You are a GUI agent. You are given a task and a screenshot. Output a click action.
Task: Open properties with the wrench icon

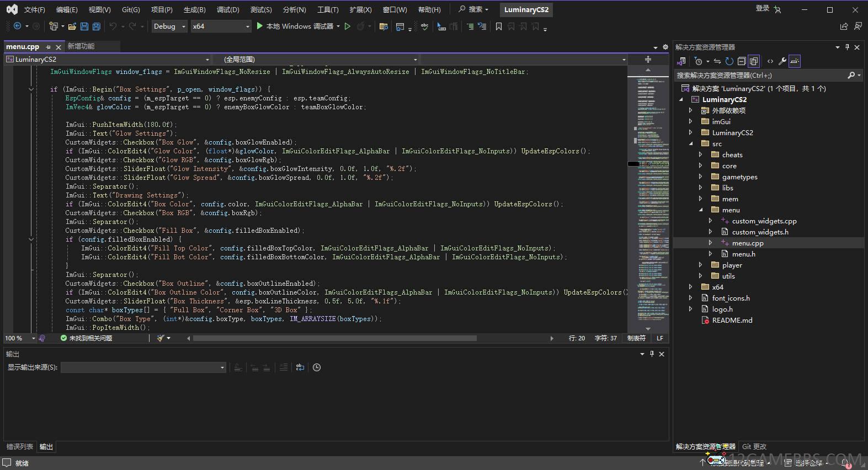(x=782, y=61)
